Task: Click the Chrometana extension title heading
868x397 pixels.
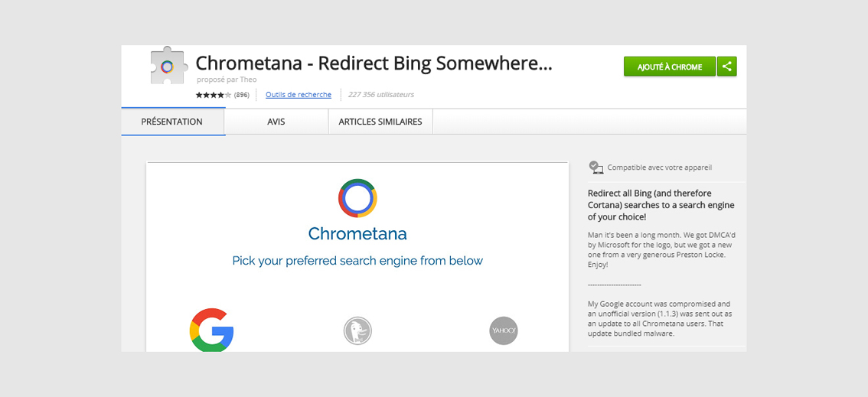Action: [374, 63]
